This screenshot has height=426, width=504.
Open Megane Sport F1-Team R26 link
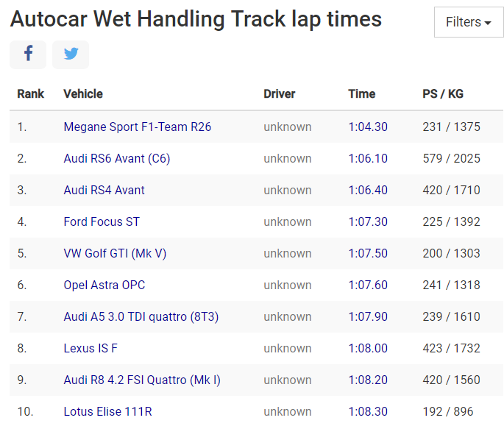138,127
